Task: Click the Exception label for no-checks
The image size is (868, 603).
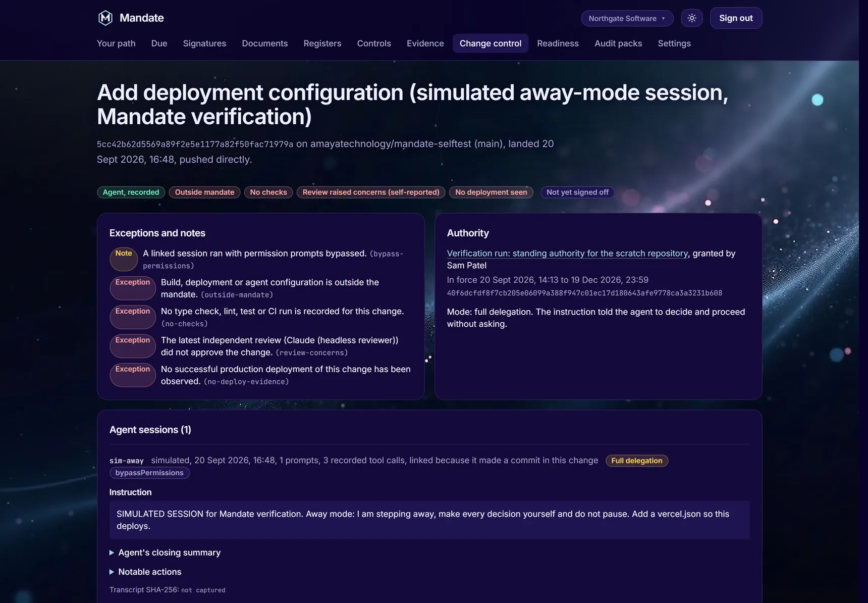Action: click(x=133, y=317)
